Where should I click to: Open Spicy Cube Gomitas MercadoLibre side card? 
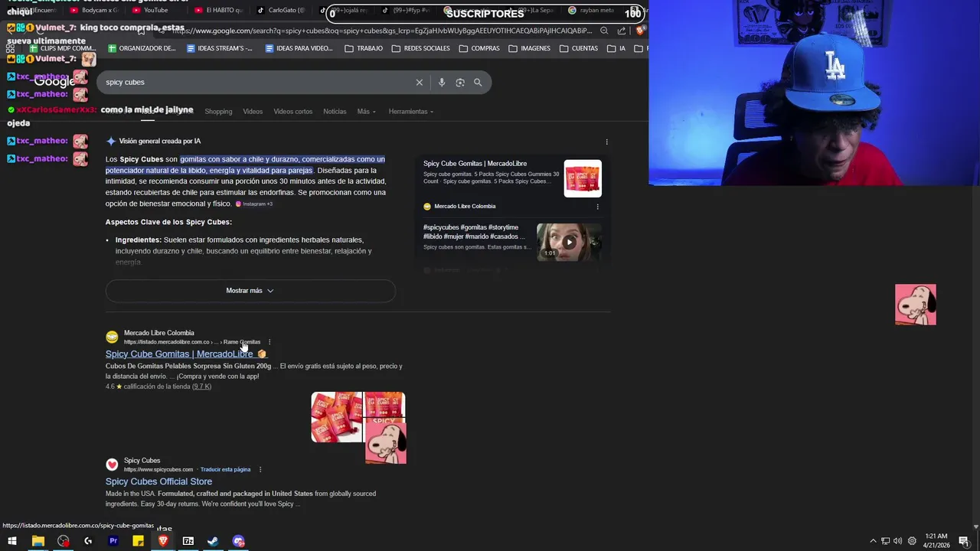point(475,164)
